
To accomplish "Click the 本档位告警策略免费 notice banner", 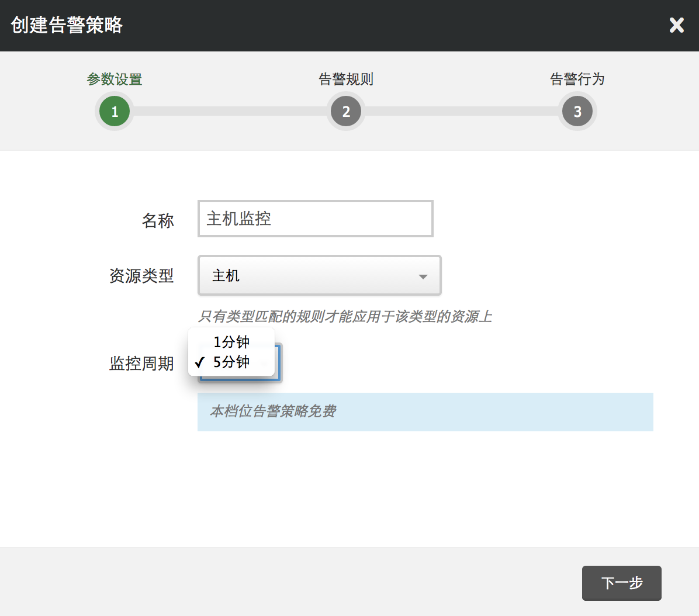I will 425,412.
